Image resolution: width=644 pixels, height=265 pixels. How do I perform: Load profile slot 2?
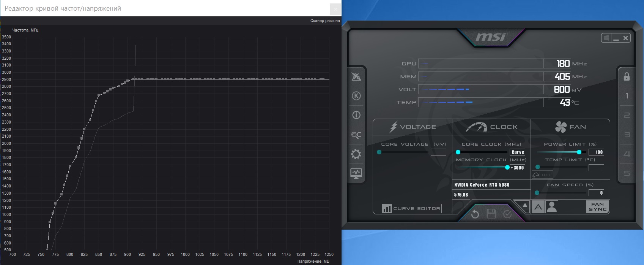pos(627,115)
